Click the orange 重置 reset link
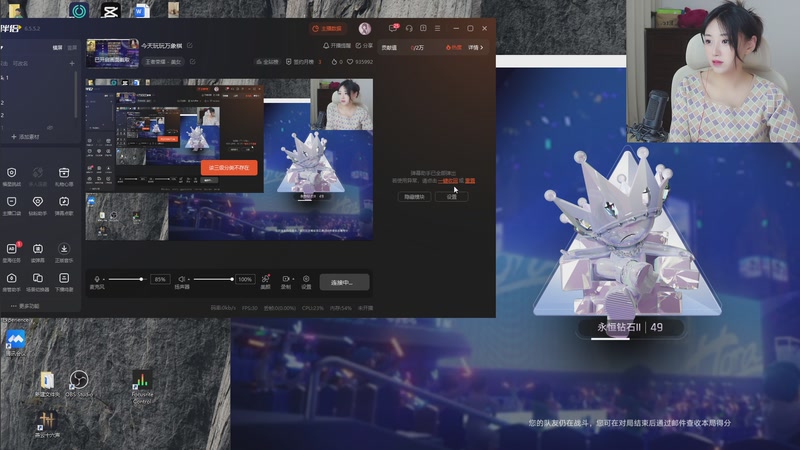Screen dimensions: 800x450 tap(470, 181)
